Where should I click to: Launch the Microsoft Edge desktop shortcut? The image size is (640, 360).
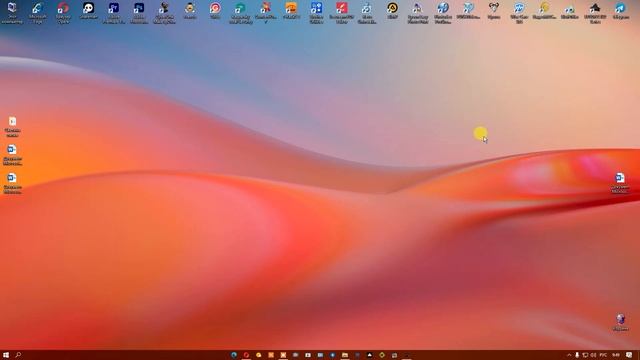(x=38, y=12)
